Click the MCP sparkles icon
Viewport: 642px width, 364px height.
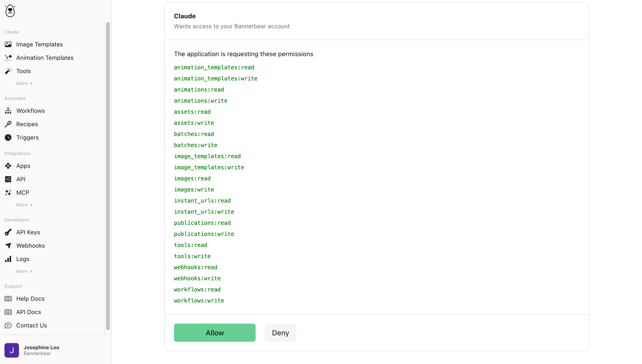click(x=8, y=192)
